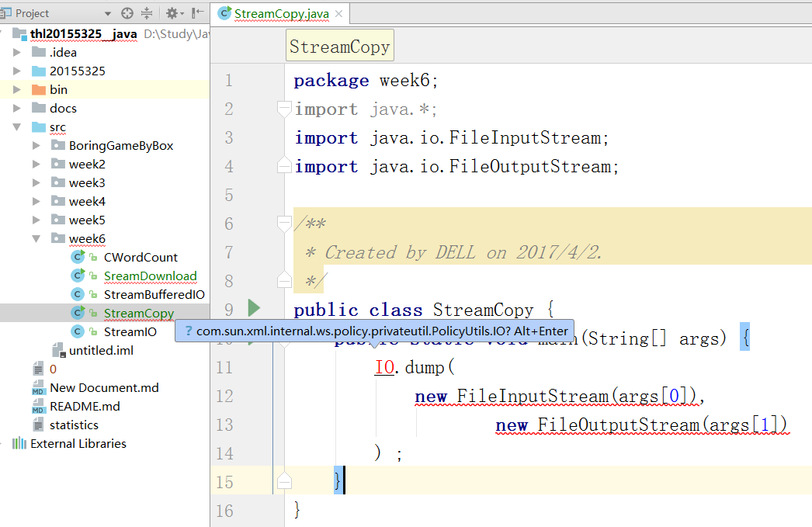
Task: Fold the imports at line 2
Action: 284,109
